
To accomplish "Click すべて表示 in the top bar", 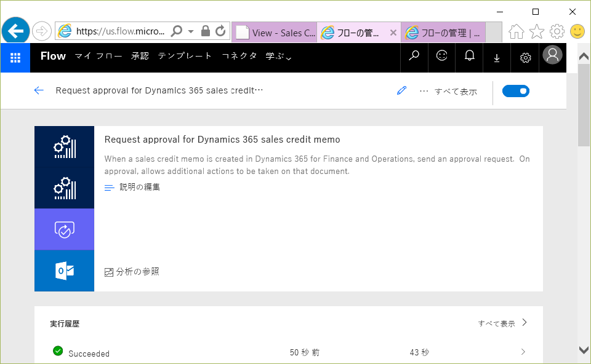I will click(x=456, y=92).
